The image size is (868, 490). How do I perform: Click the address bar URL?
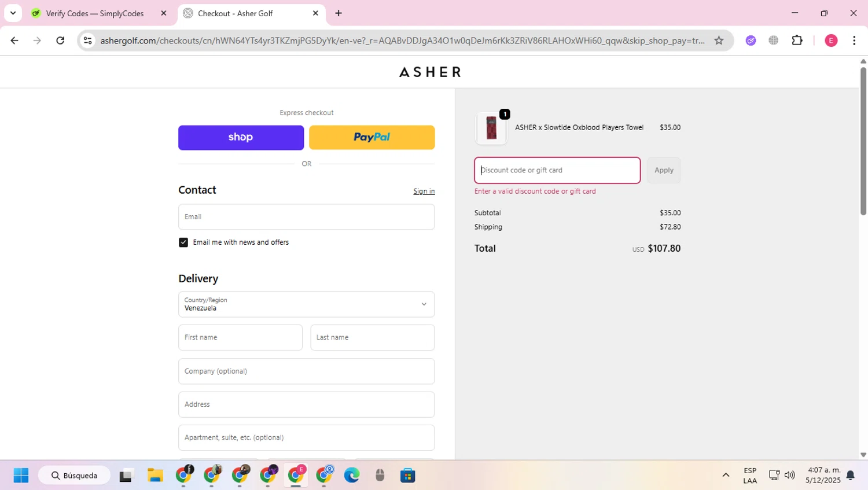tap(402, 40)
